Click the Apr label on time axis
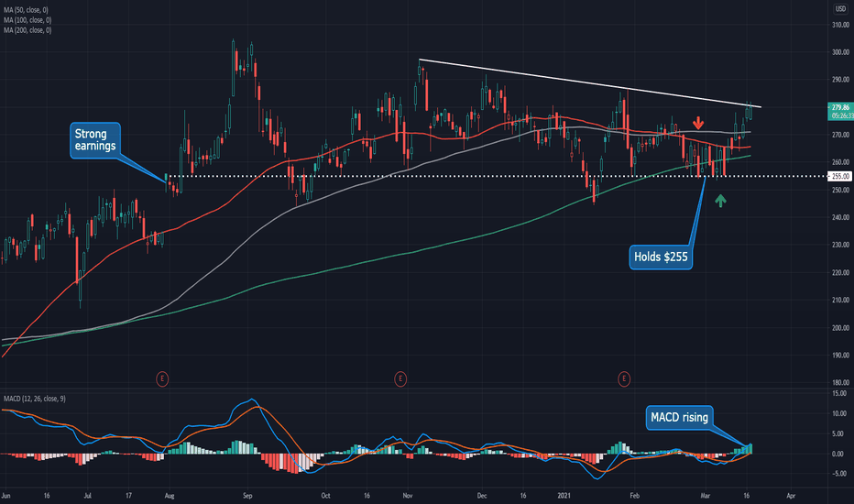This screenshot has height=504, width=854. point(791,496)
